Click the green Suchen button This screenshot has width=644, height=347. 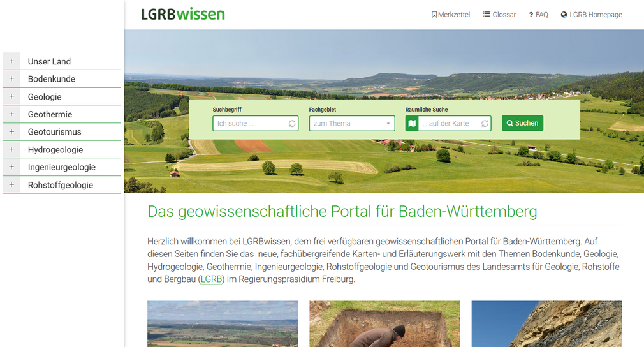[x=522, y=123]
